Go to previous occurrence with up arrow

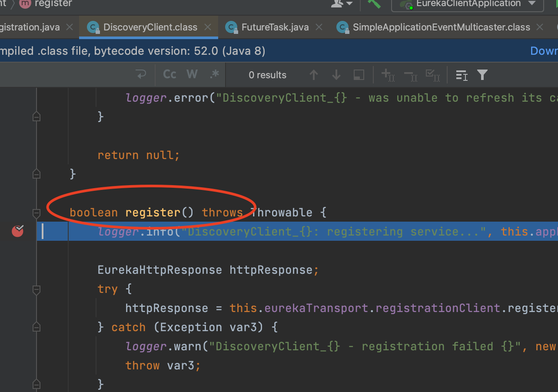point(313,75)
